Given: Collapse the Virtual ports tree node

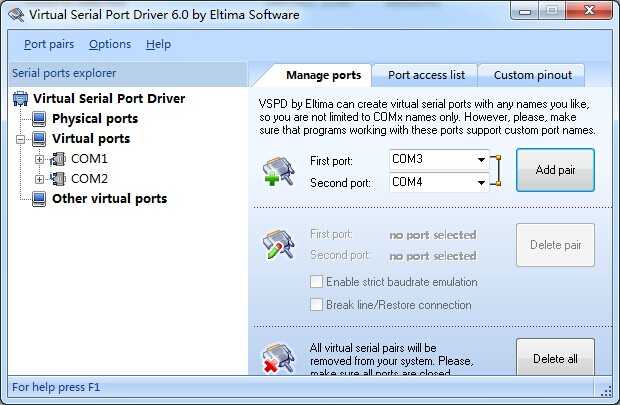Looking at the screenshot, I should pyautogui.click(x=21, y=139).
